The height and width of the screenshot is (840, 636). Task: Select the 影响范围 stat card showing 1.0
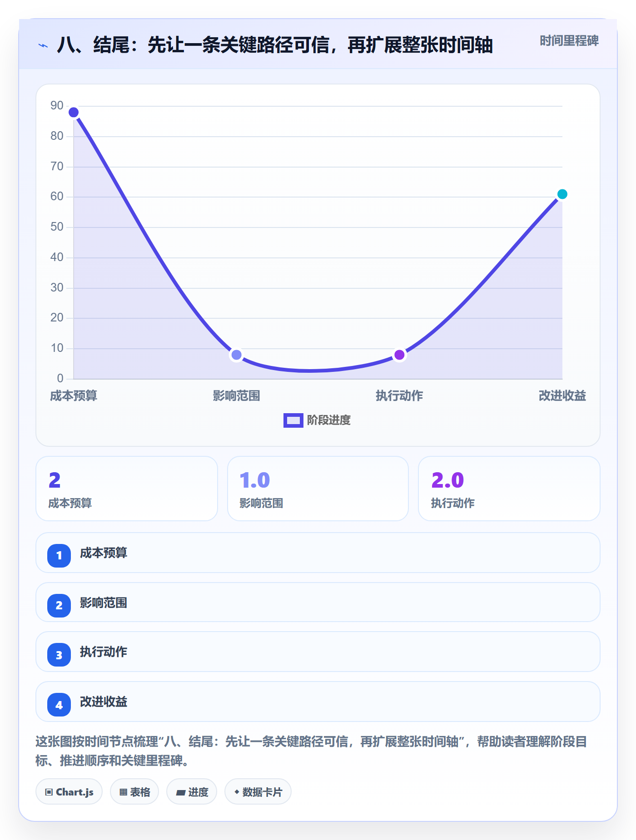(318, 489)
